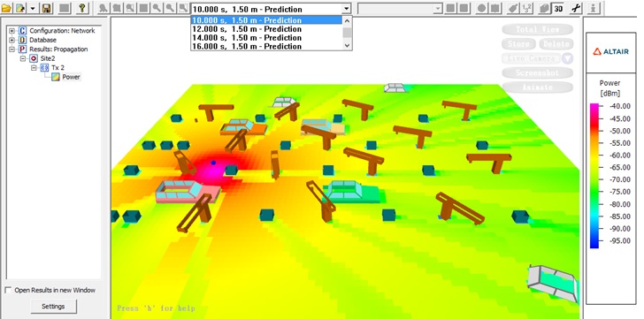Expand the Configuration: Network tree node
644x319 pixels.
(x=11, y=31)
